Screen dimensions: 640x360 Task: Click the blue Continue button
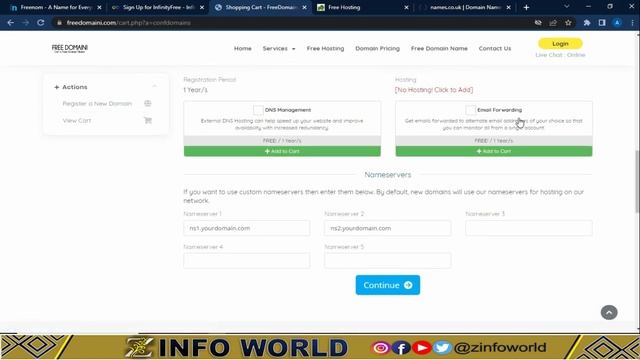388,285
